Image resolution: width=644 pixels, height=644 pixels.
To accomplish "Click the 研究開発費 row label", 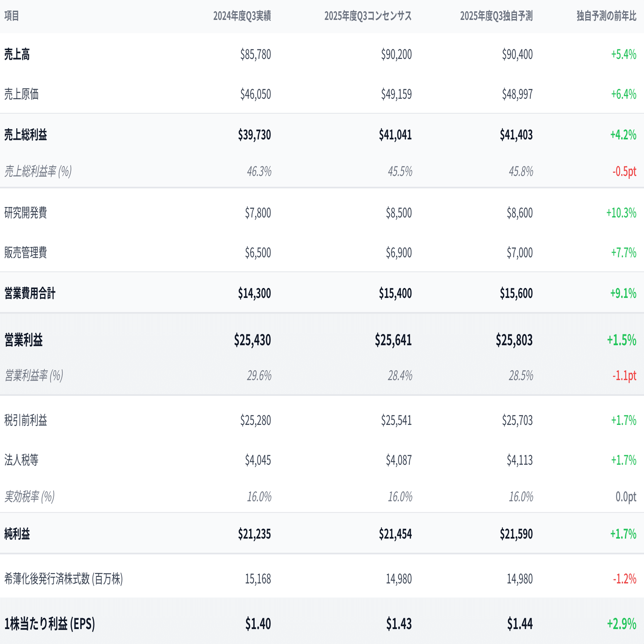I will pos(26,213).
